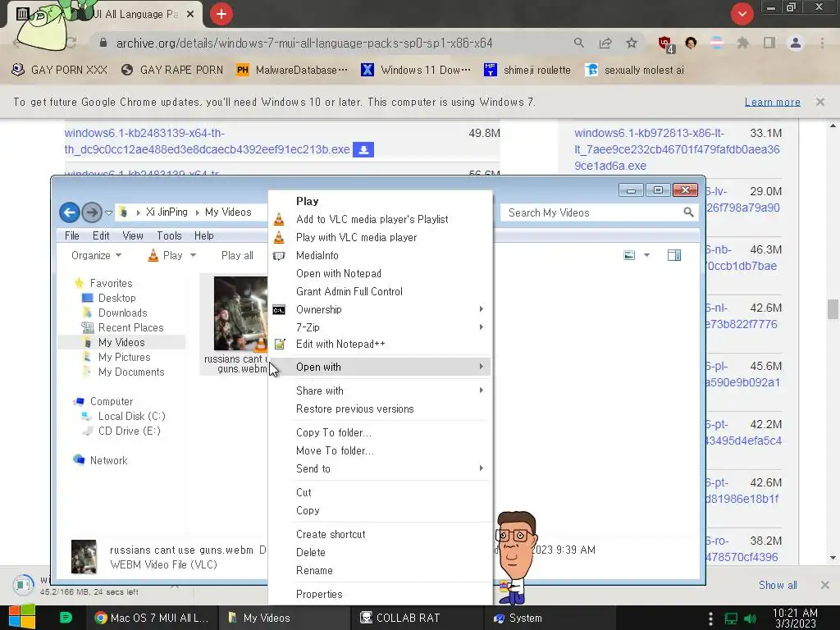Select Rename in context menu
840x630 pixels.
[380, 571]
